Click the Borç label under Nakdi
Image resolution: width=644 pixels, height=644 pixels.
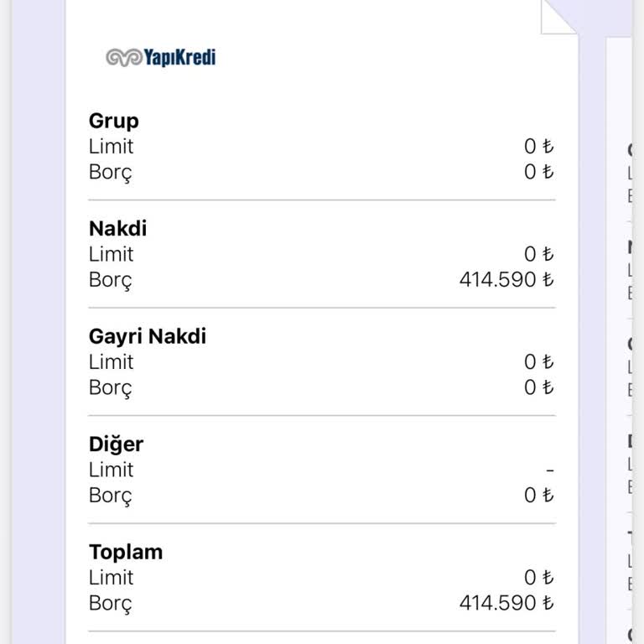[x=111, y=280]
